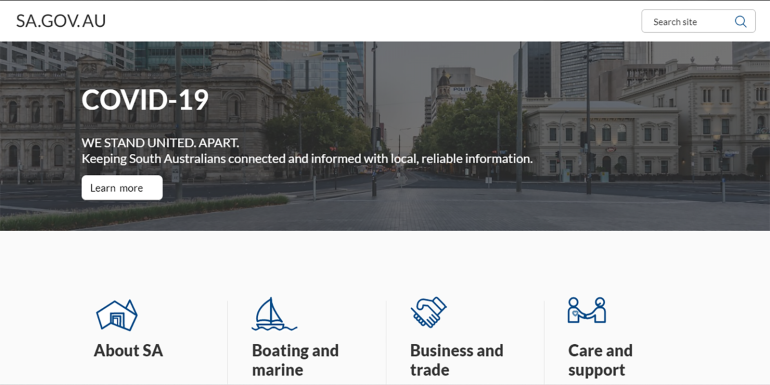Click the Learn more button
This screenshot has width=770, height=385.
(x=122, y=188)
